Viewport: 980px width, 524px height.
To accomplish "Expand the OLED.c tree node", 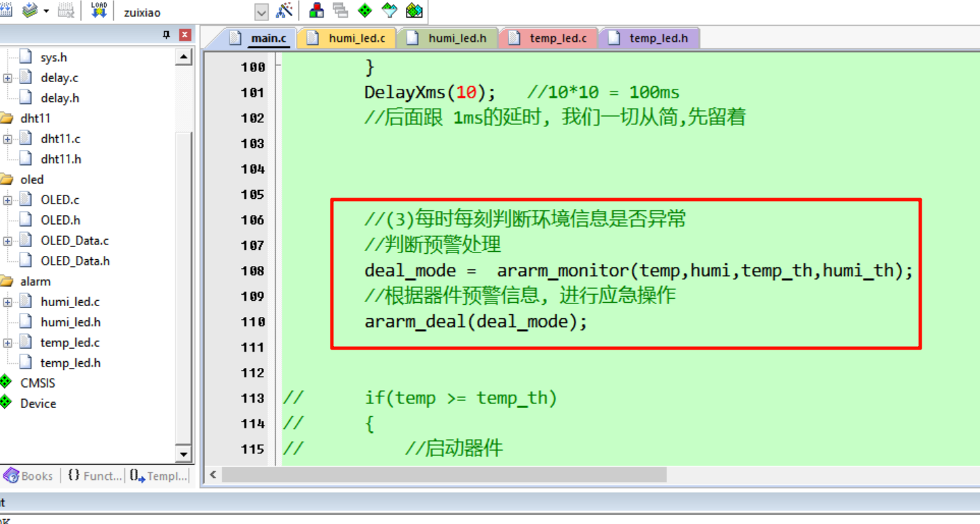I will click(x=7, y=200).
